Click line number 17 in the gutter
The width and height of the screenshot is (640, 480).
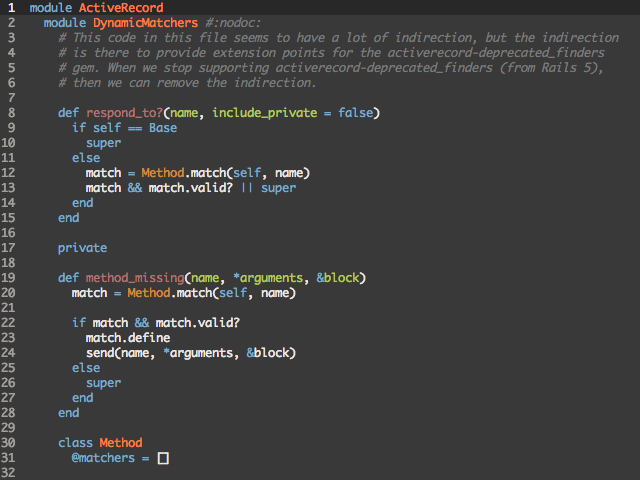[8, 248]
